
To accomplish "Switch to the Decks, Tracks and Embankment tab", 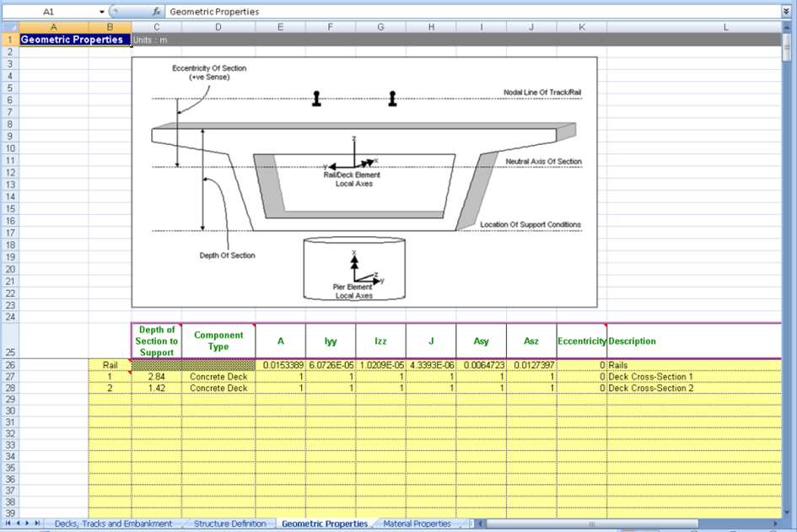I will click(113, 524).
